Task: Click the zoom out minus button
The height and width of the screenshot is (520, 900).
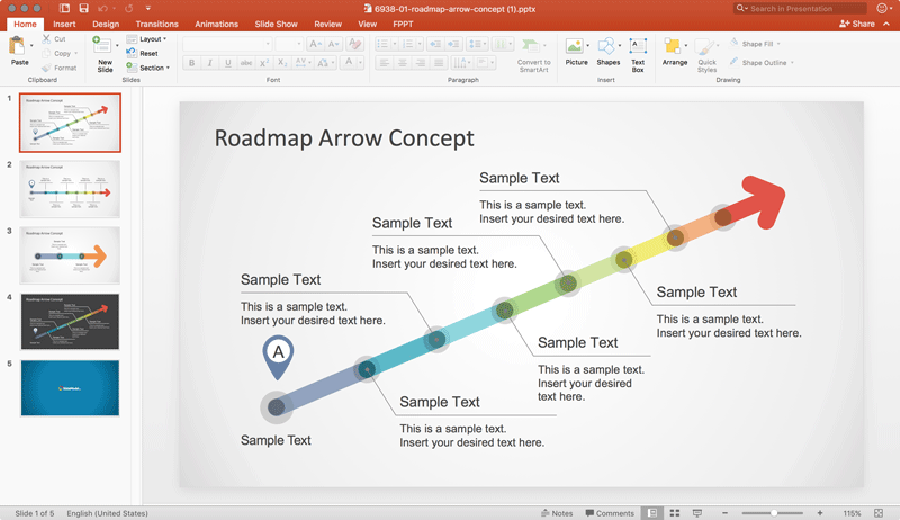Action: point(725,513)
